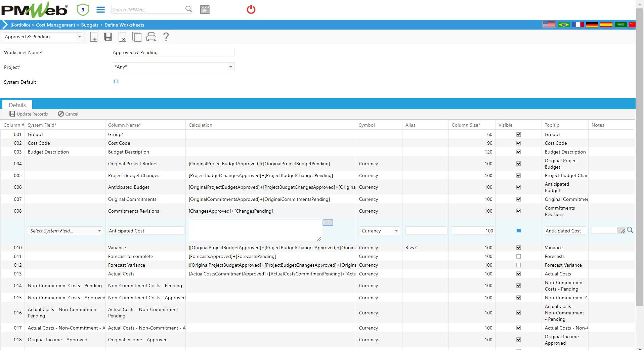The image size is (644, 350).
Task: Click the Copy worksheet icon
Action: pos(137,37)
